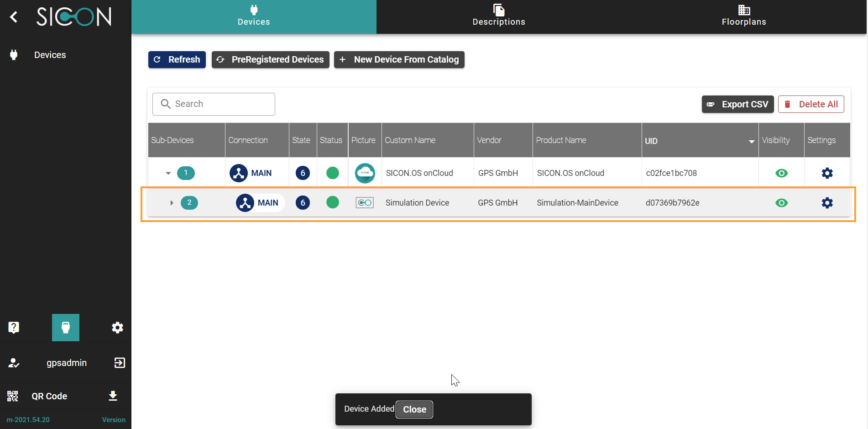
Task: Click the logout icon next to gpsadmin
Action: pyautogui.click(x=120, y=363)
